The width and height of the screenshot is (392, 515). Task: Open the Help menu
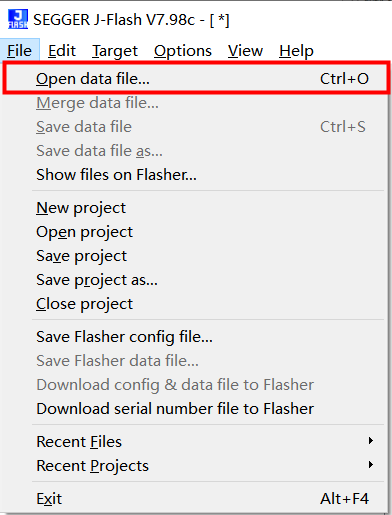click(x=296, y=51)
